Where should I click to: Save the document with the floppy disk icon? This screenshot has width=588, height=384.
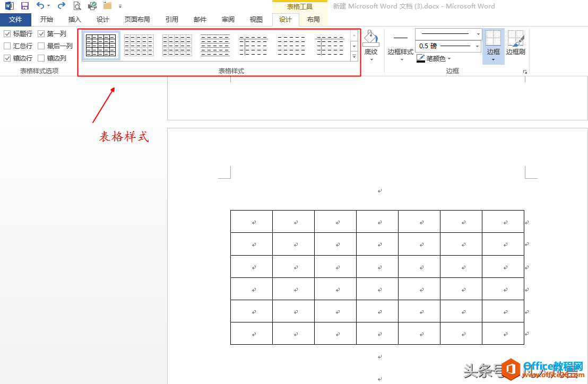point(25,6)
